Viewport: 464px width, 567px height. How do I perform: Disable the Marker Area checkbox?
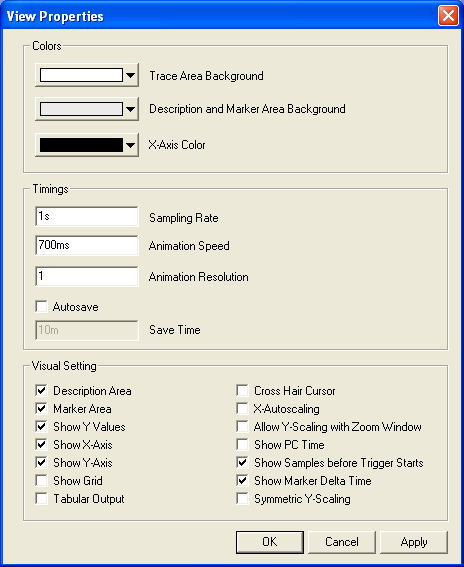41,408
